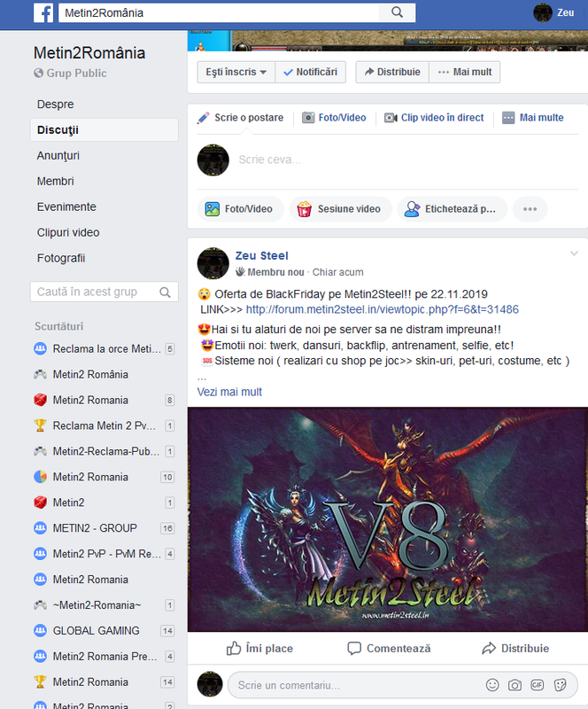
Task: Click the Facebook logo icon
Action: [43, 12]
